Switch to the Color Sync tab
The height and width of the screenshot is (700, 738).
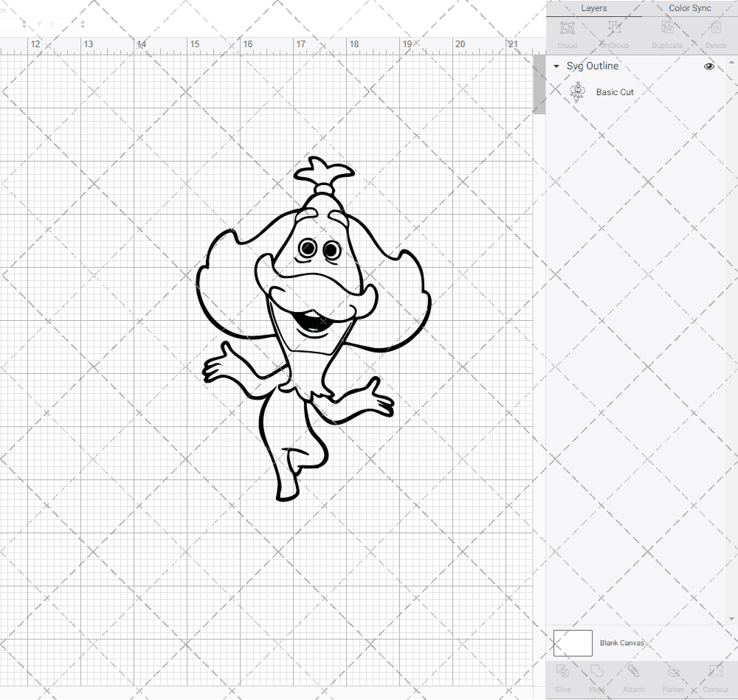tap(689, 8)
